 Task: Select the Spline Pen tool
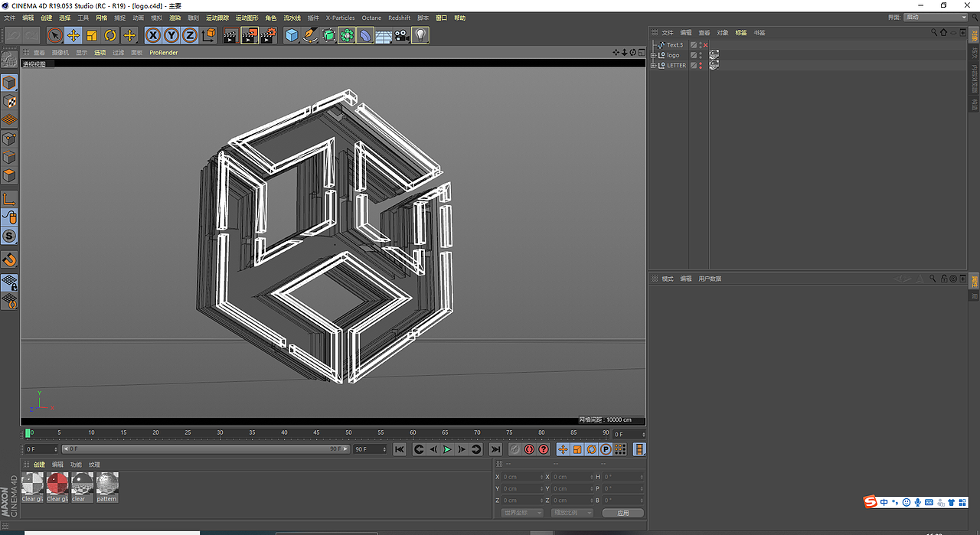(x=310, y=35)
